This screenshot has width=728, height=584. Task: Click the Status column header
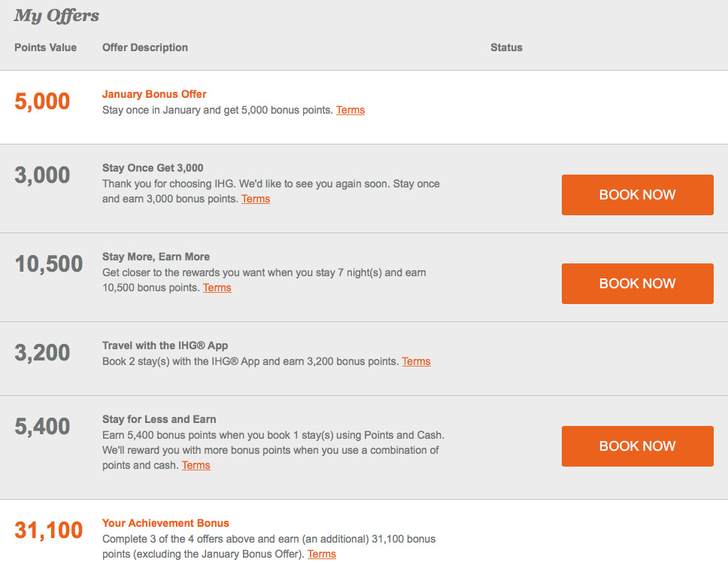click(x=507, y=47)
